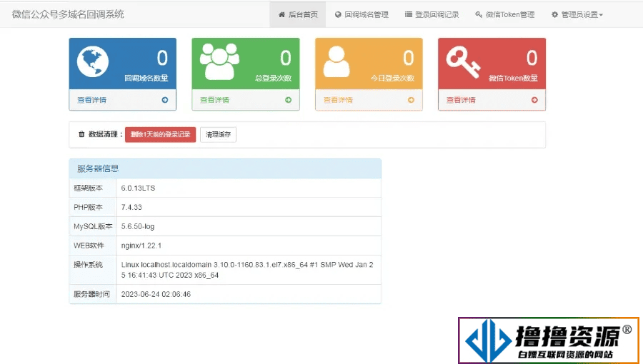Screen dimensions: 643x364
Task: Click the 操作系统 row label
Action: pos(88,265)
